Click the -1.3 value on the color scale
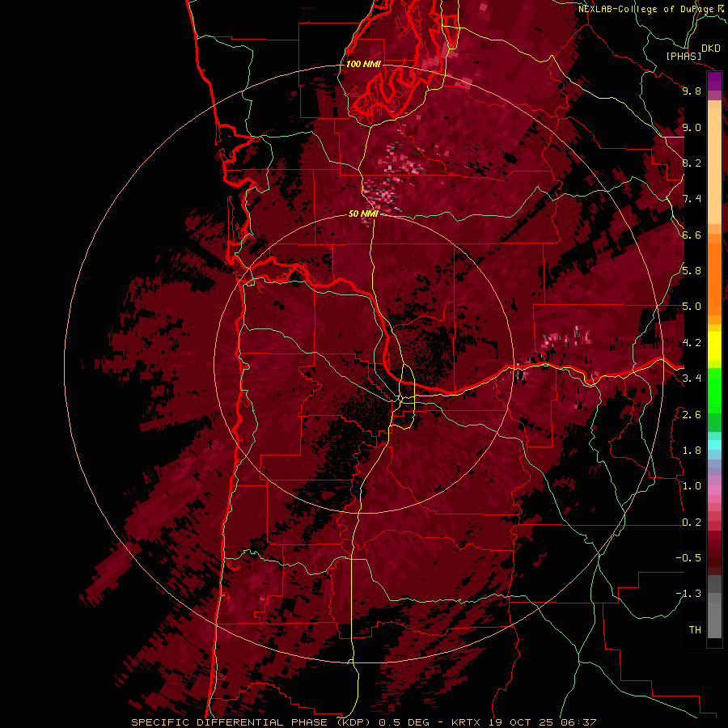Screen dimensions: 728x728 tap(688, 594)
